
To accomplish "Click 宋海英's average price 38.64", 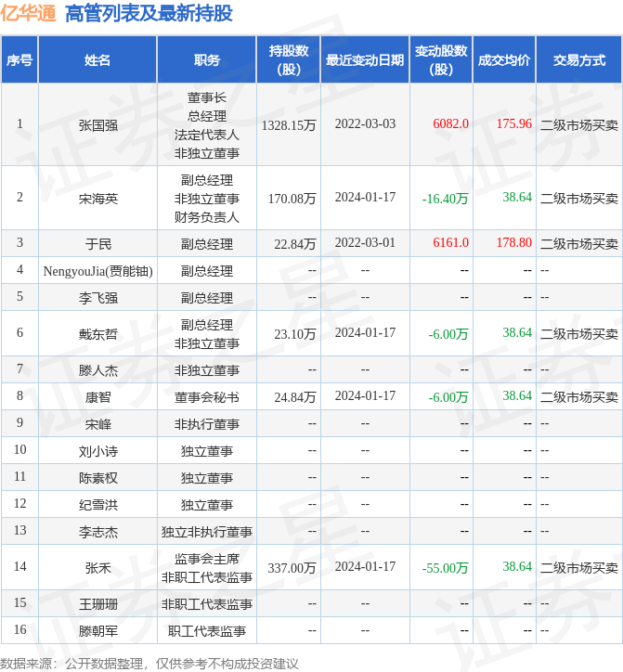I will tap(517, 197).
